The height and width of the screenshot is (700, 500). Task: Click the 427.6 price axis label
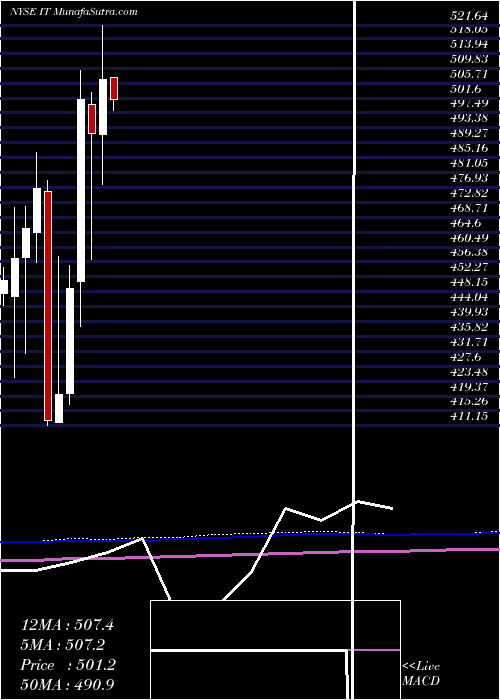coord(465,357)
